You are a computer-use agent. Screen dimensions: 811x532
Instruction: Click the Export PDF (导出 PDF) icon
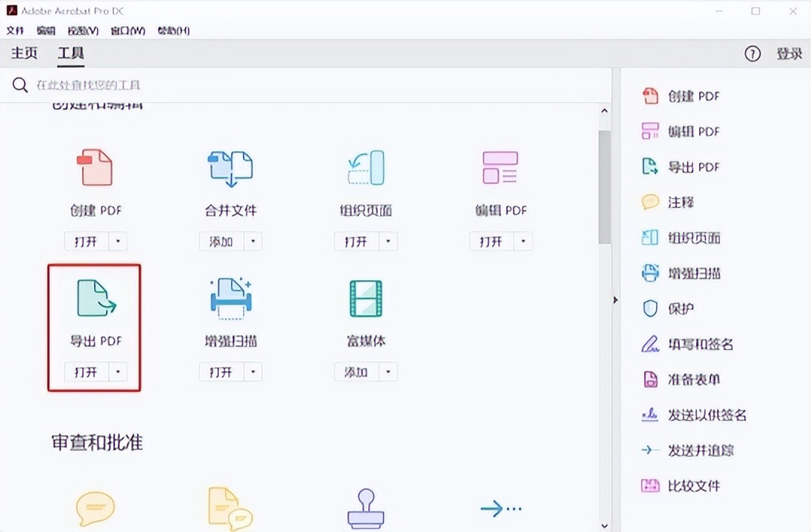point(95,298)
